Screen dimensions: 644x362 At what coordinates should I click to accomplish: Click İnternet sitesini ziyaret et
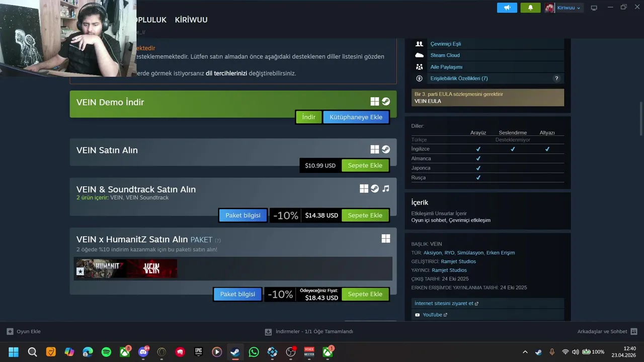pyautogui.click(x=487, y=304)
